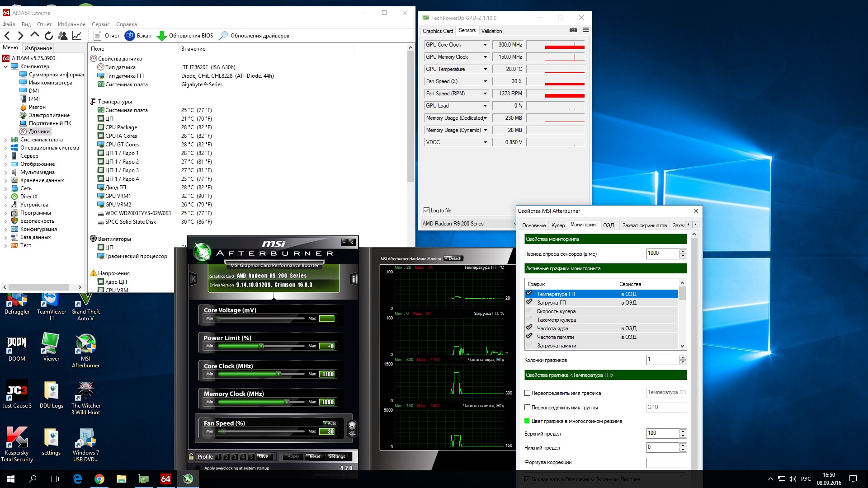The image size is (868, 488).
Task: Open the AMD Radeon R9 200 Series dropdown
Action: tap(468, 224)
